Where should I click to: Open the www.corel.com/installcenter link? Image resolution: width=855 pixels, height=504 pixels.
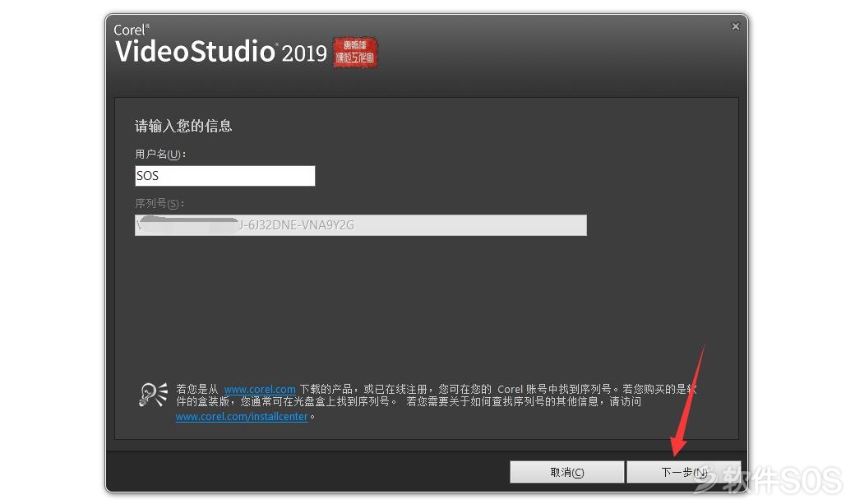click(x=242, y=417)
